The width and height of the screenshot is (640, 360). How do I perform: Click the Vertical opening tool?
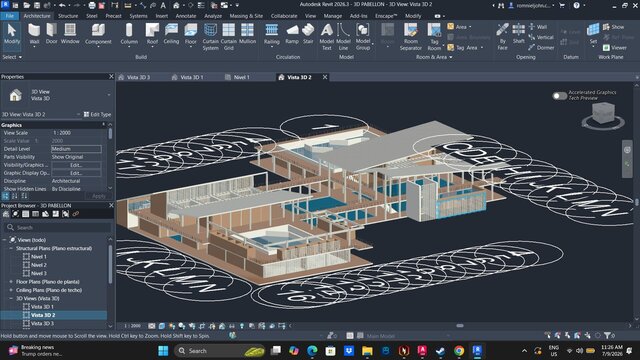coord(541,37)
